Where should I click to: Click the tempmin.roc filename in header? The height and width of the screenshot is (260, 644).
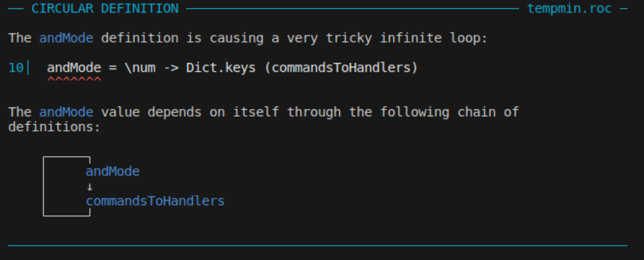(569, 8)
